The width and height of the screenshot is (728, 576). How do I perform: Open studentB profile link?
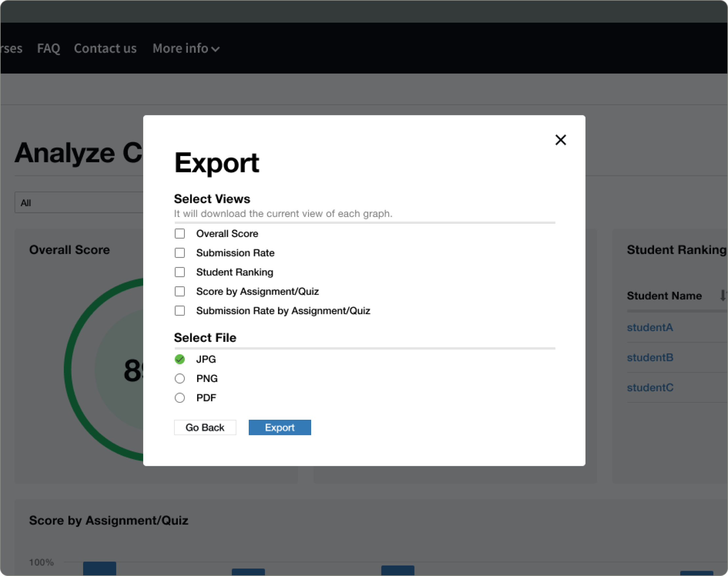650,357
